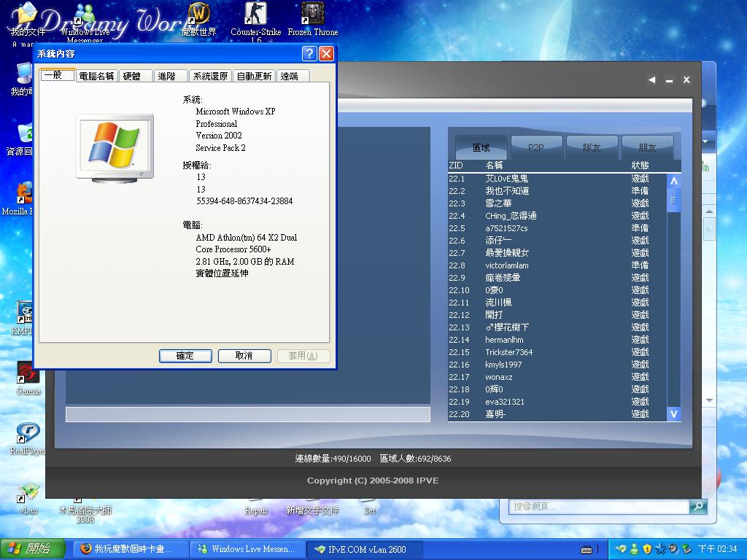This screenshot has width=747, height=560.
Task: Click the left-arrow icon in vLan title bar
Action: click(x=651, y=80)
